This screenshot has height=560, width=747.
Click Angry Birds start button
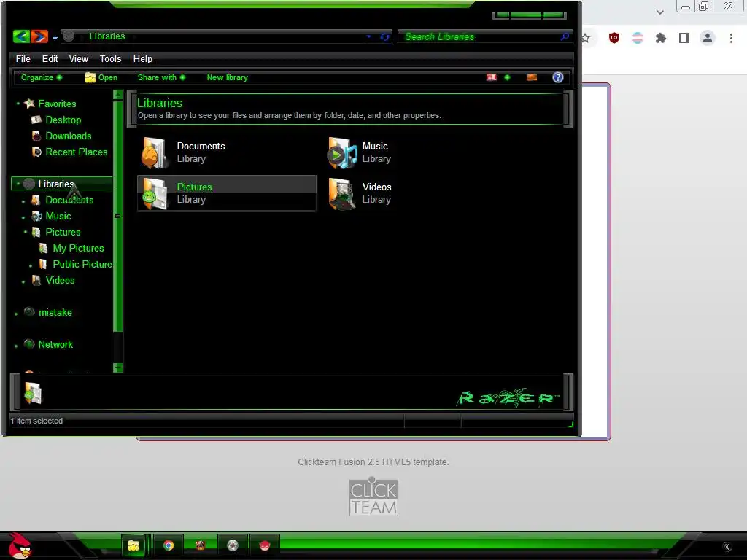pos(20,545)
